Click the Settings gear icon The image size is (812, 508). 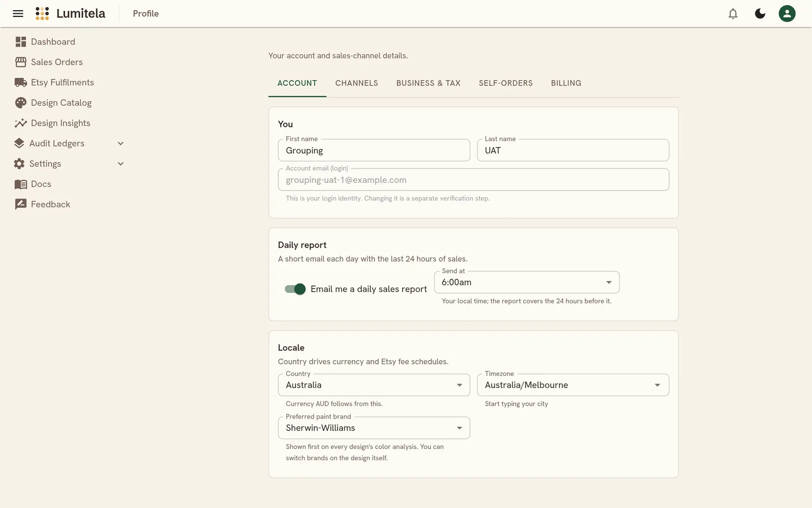point(19,164)
